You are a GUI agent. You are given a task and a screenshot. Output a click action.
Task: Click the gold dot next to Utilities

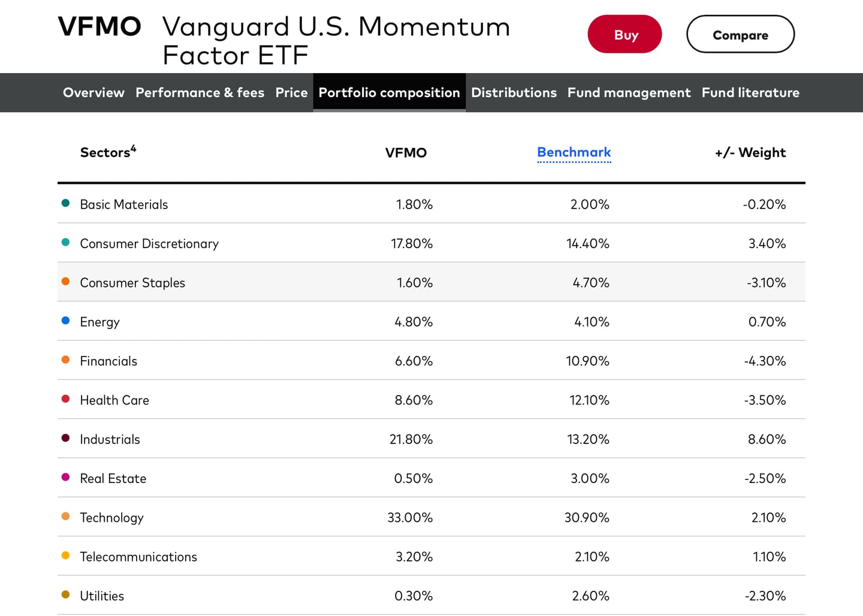pos(65,594)
